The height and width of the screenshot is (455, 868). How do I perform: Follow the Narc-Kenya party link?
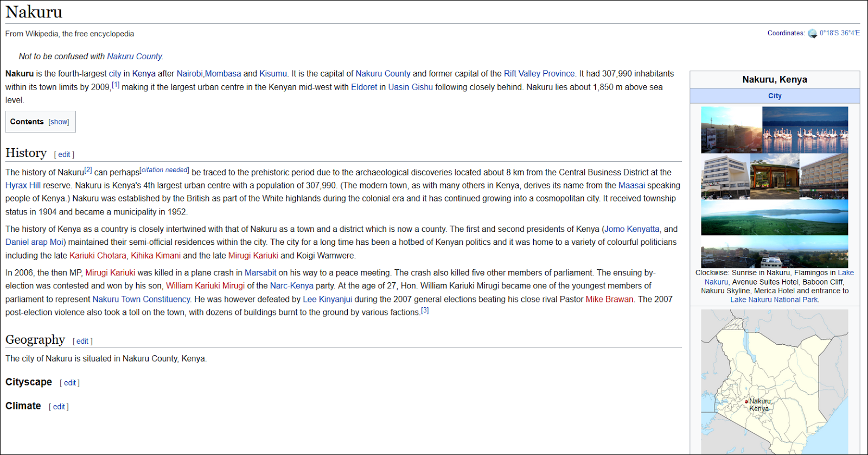pos(292,286)
